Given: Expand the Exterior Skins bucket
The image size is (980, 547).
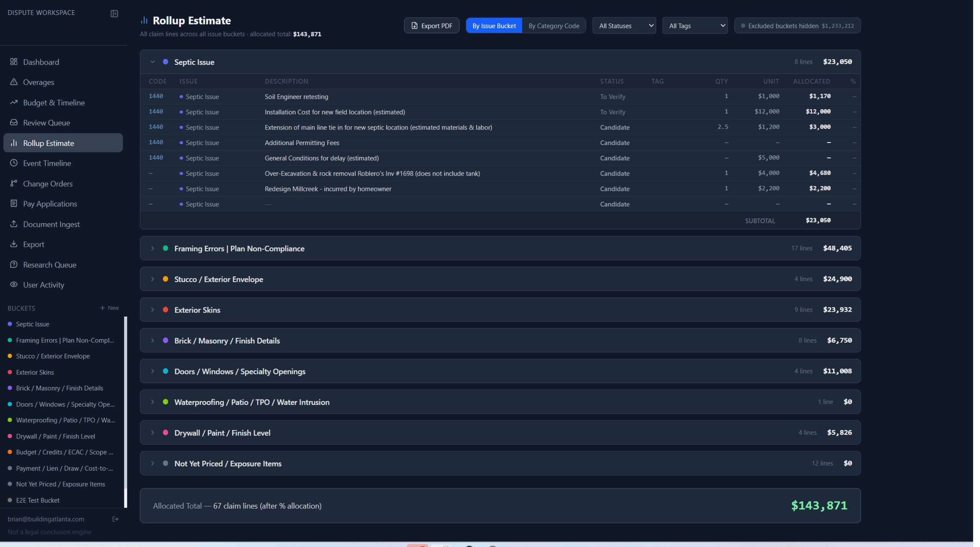Looking at the screenshot, I should 153,310.
